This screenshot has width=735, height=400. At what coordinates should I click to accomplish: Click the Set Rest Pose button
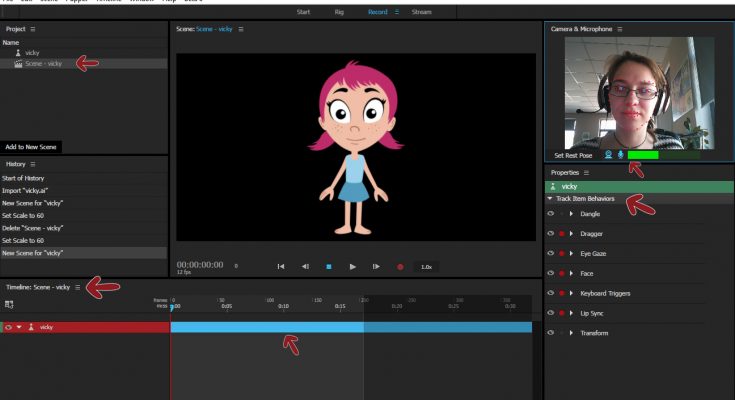pyautogui.click(x=573, y=155)
